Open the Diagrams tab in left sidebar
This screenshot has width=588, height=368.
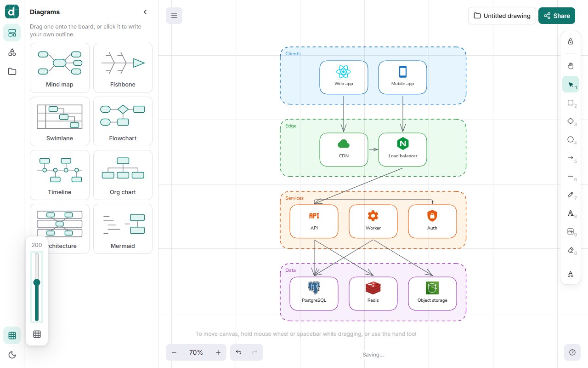click(x=12, y=33)
